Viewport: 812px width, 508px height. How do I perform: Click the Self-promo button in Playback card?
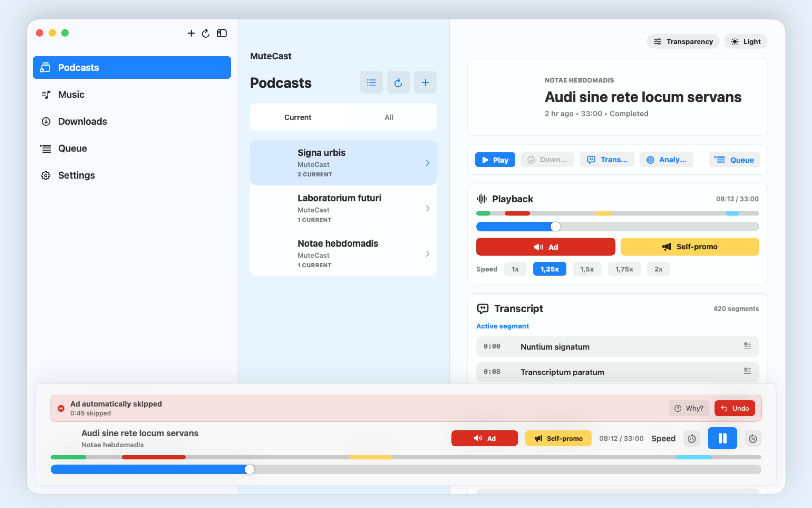[x=690, y=247]
